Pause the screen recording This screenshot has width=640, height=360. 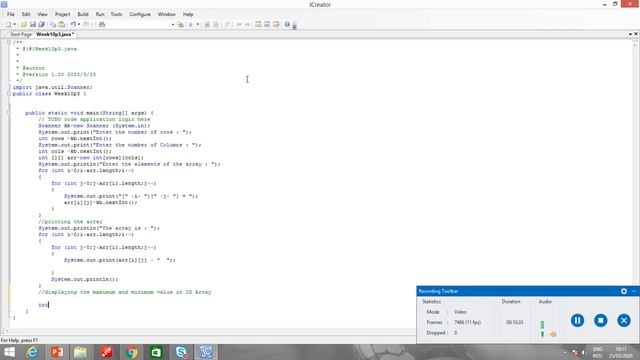577,320
